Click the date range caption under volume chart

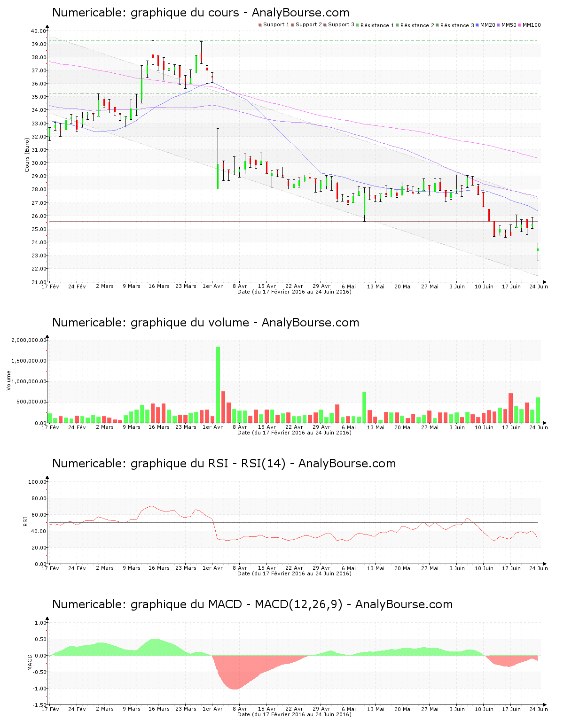[294, 433]
